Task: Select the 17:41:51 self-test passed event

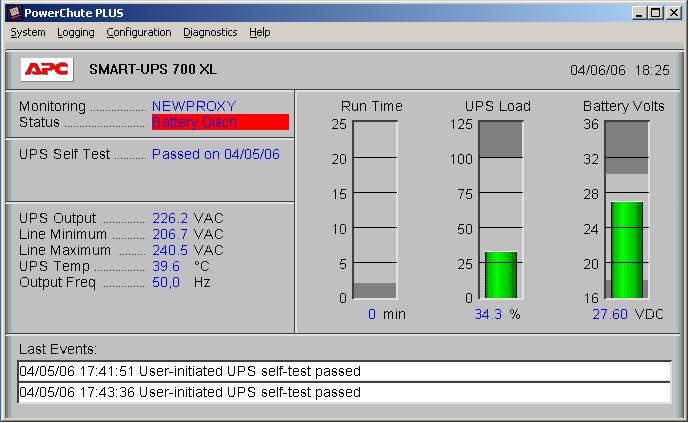Action: pos(344,372)
